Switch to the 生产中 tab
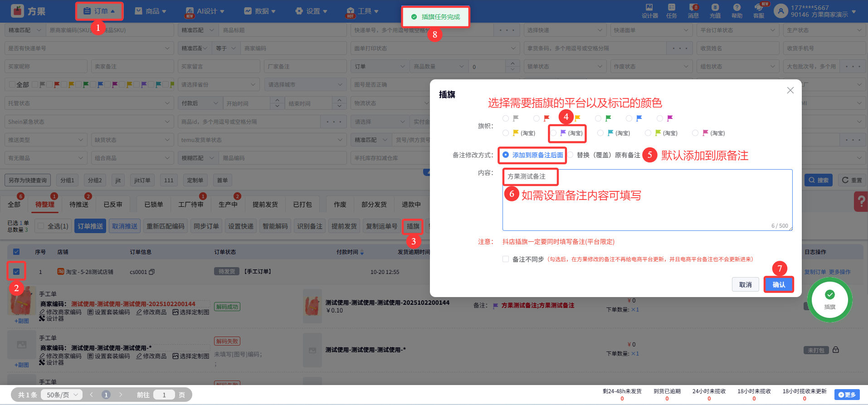868x405 pixels. point(228,205)
